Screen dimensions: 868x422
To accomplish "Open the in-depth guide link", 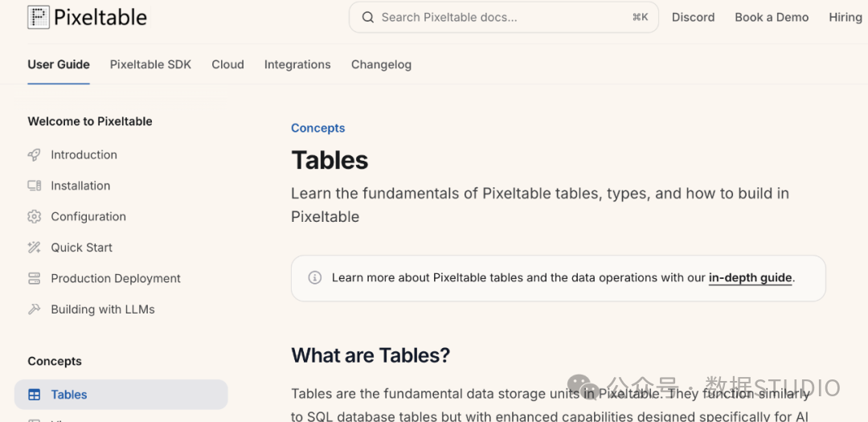I will tap(750, 278).
